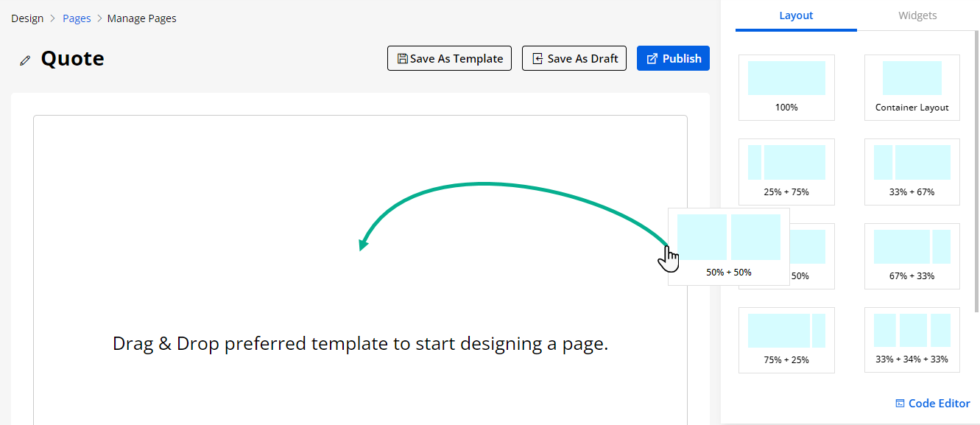The height and width of the screenshot is (425, 980).
Task: Pick the 25% + 75% layout
Action: [786, 171]
